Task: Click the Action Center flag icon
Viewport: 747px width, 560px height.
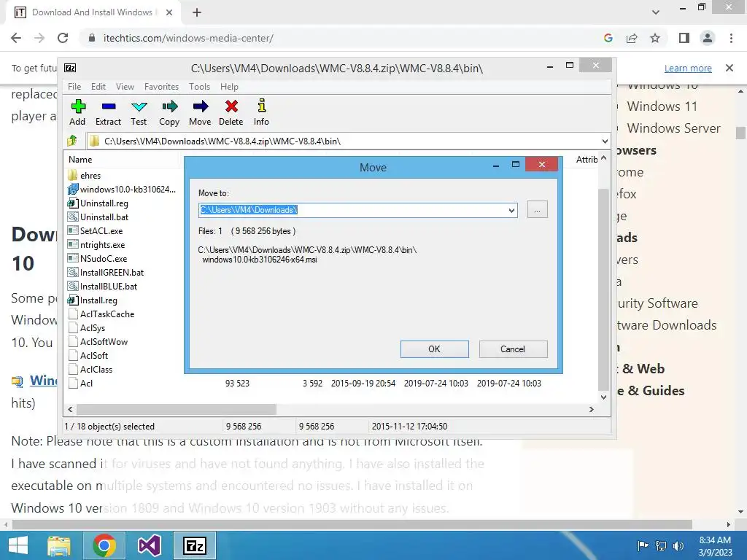Action: pos(643,545)
